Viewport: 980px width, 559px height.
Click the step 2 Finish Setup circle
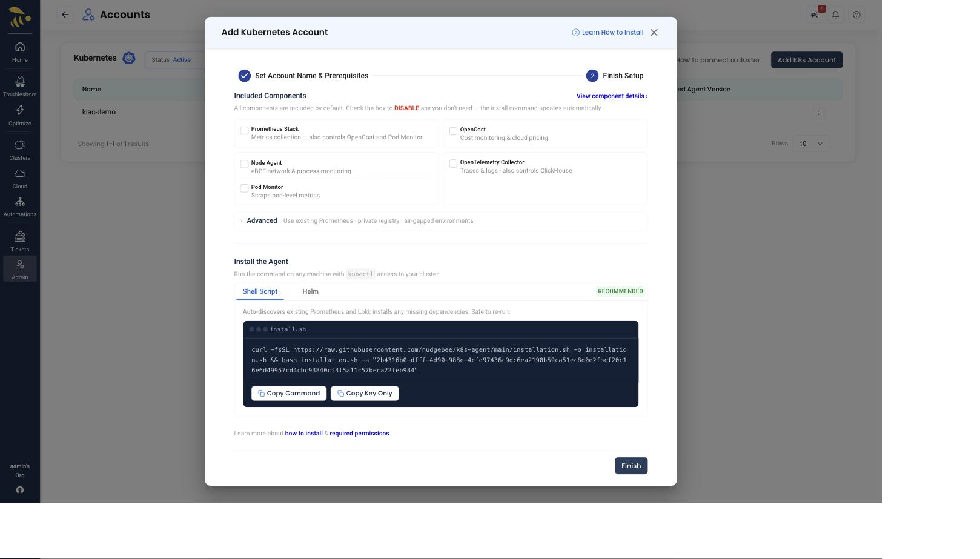(x=592, y=76)
